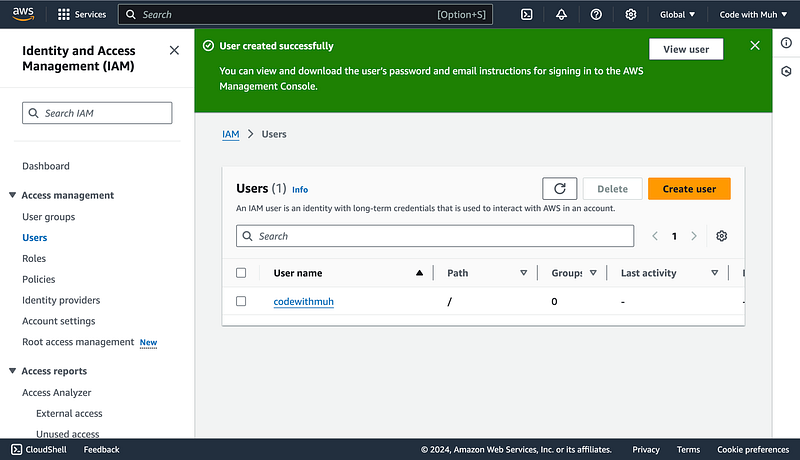Open Cookie preferences in the footer
Image resolution: width=800 pixels, height=460 pixels.
tap(753, 449)
